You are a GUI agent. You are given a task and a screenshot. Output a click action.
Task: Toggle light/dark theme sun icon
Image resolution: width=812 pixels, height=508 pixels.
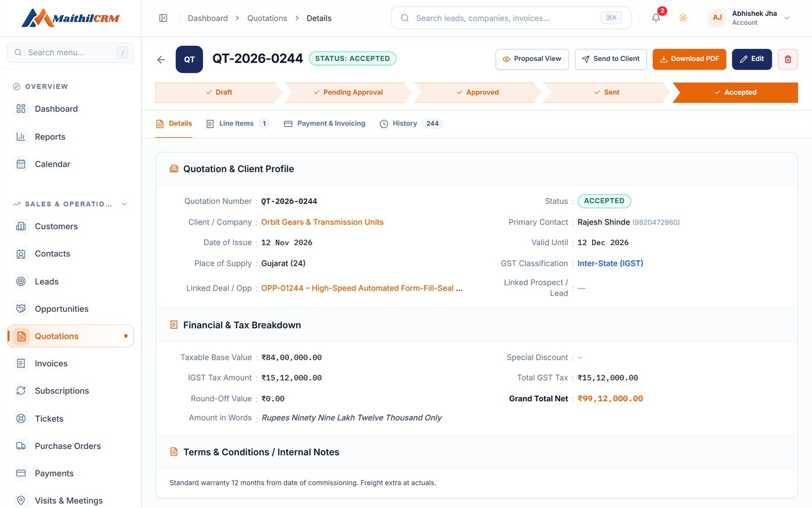tap(683, 18)
